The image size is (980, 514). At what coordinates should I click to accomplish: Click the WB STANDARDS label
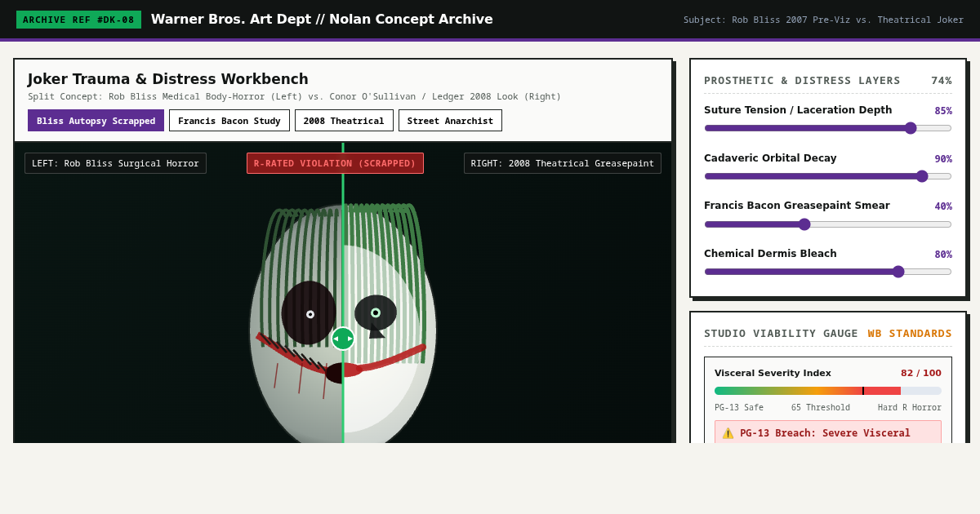coord(910,334)
